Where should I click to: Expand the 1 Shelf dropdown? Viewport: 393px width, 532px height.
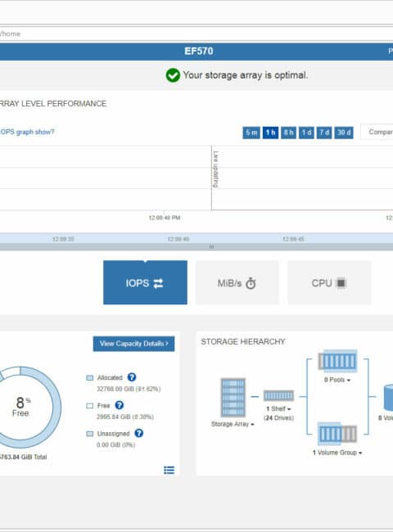(278, 408)
